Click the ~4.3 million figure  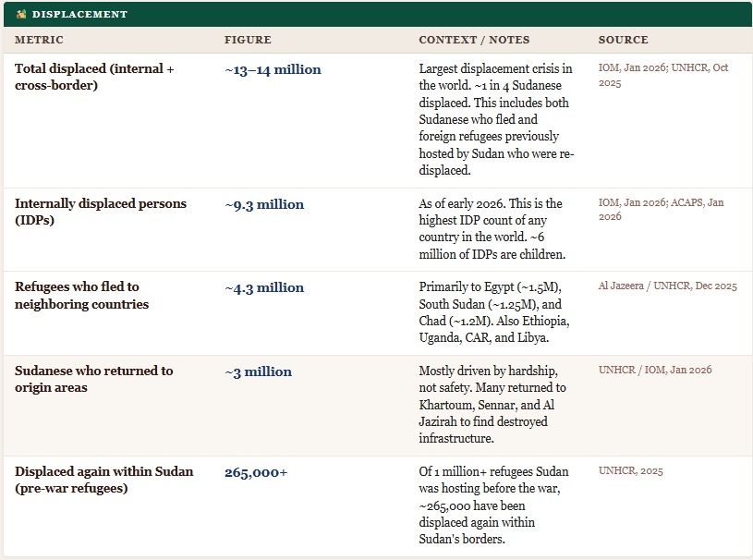tap(264, 287)
